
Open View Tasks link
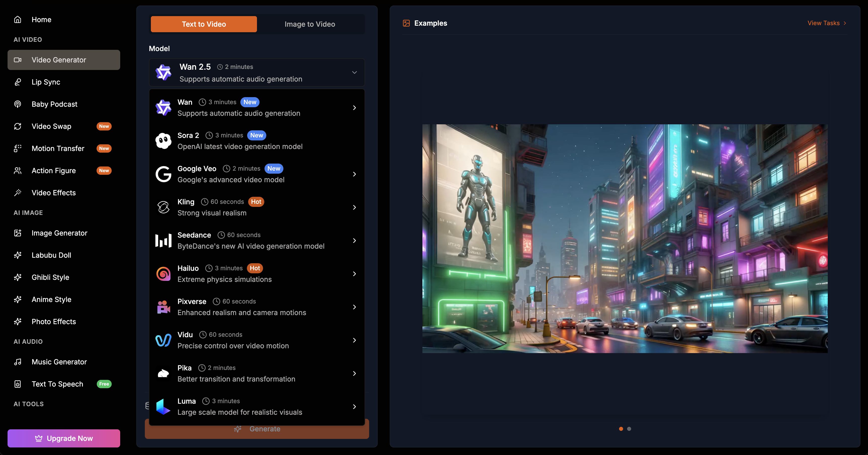pos(826,23)
